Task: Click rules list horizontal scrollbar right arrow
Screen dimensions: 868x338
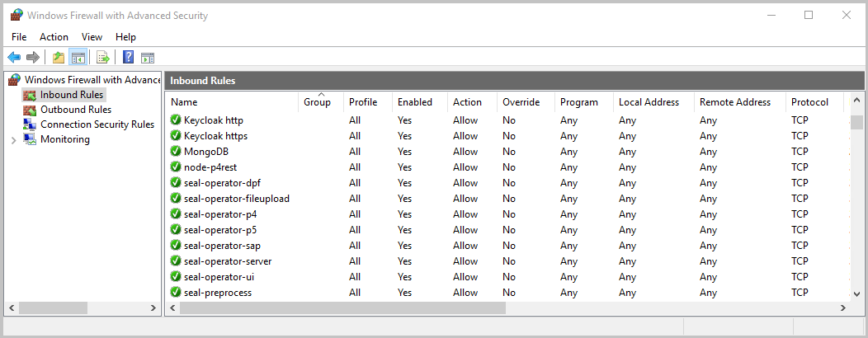Action: [842, 308]
